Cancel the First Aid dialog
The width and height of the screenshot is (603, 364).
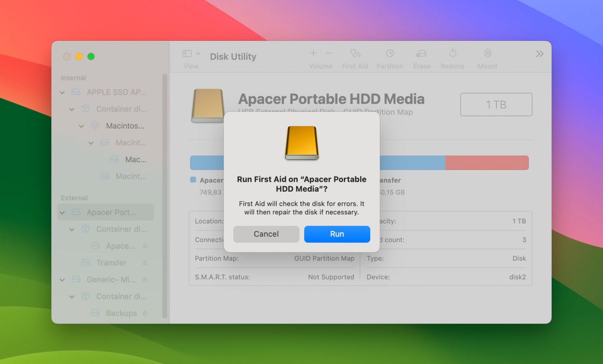(266, 234)
